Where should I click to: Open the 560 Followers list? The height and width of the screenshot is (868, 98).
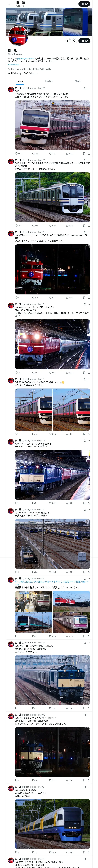click(31, 73)
